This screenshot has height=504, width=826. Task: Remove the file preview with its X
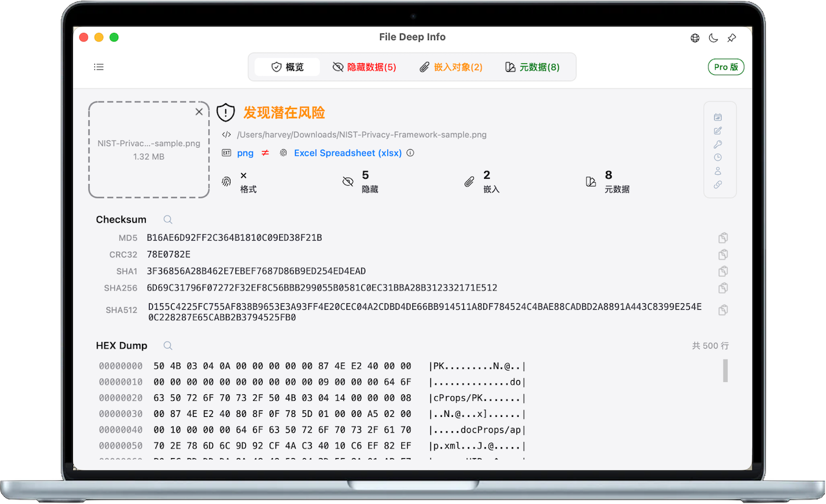tap(199, 112)
